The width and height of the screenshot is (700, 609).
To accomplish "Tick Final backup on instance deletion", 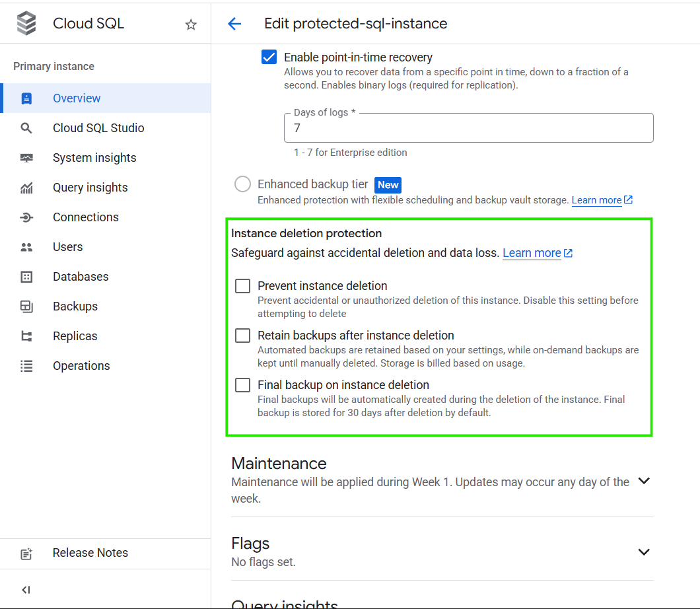I will [243, 385].
